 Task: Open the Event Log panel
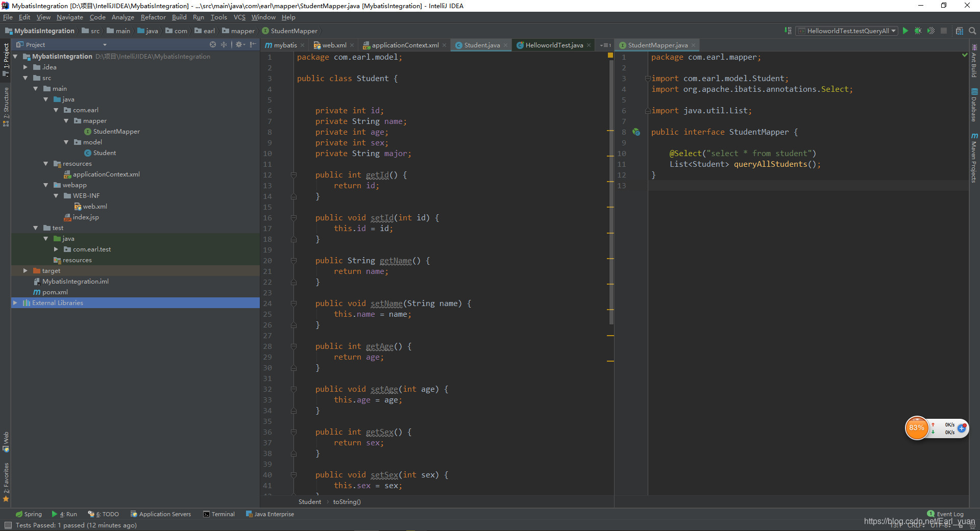[x=945, y=514]
